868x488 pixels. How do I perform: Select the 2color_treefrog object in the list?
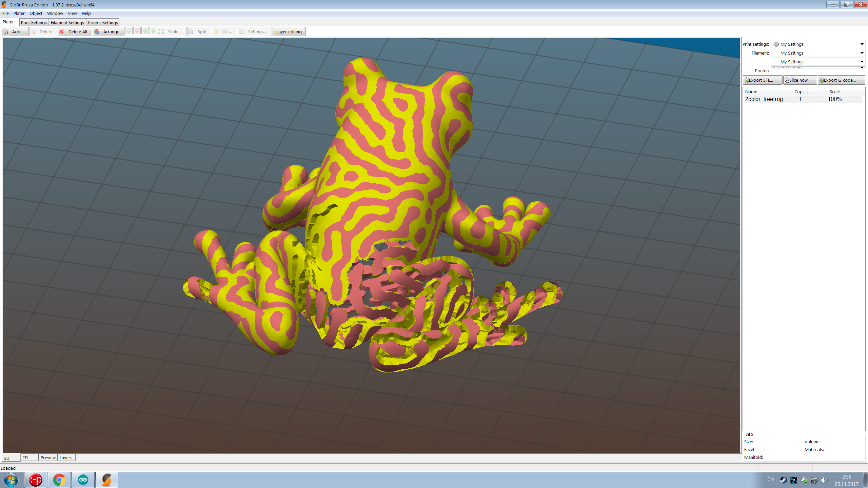pyautogui.click(x=768, y=99)
